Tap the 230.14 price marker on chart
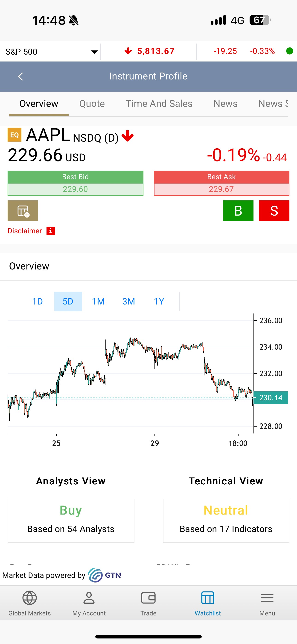The height and width of the screenshot is (644, 297). [x=271, y=398]
